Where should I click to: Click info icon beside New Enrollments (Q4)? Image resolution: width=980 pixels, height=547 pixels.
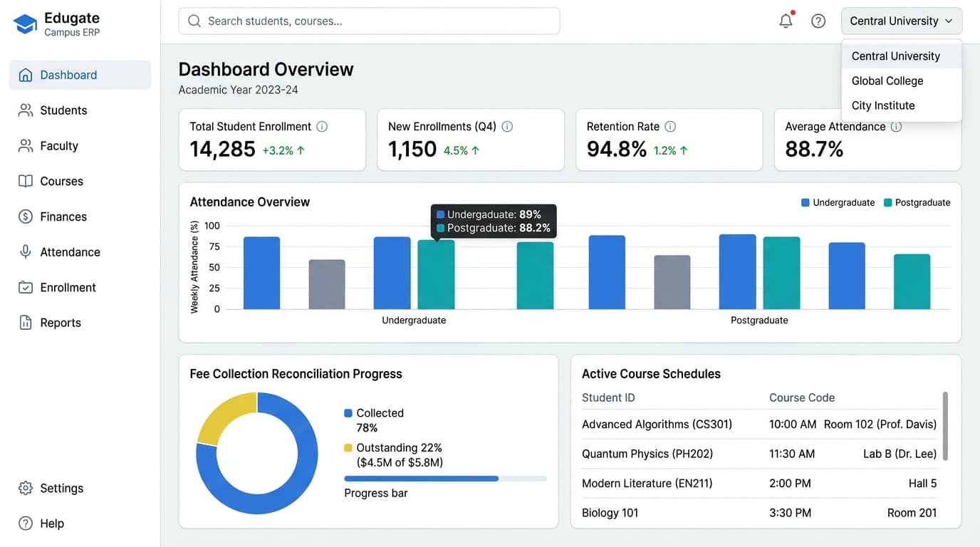point(507,127)
